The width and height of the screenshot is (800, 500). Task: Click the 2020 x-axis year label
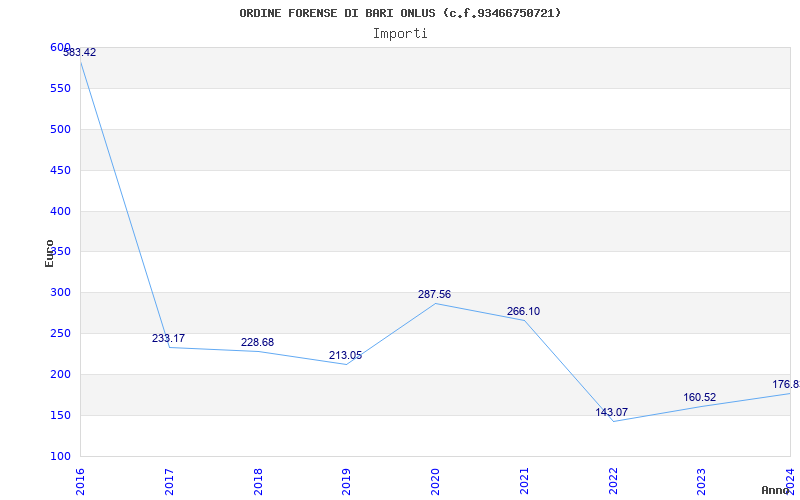tap(435, 482)
